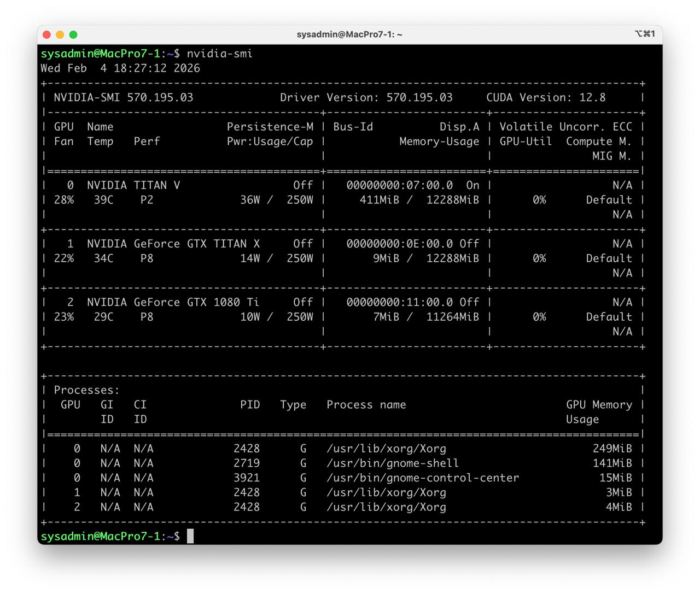
Task: Select the GeForce GTX 1080 Ti name
Action: tap(173, 302)
